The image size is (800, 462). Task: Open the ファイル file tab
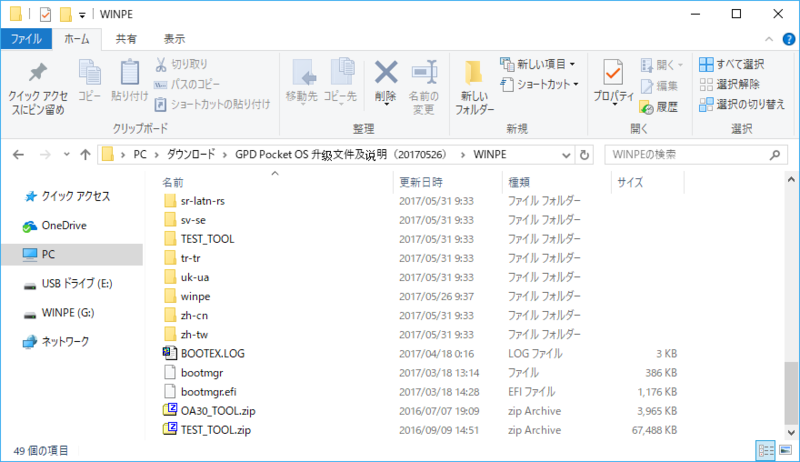[x=26, y=39]
